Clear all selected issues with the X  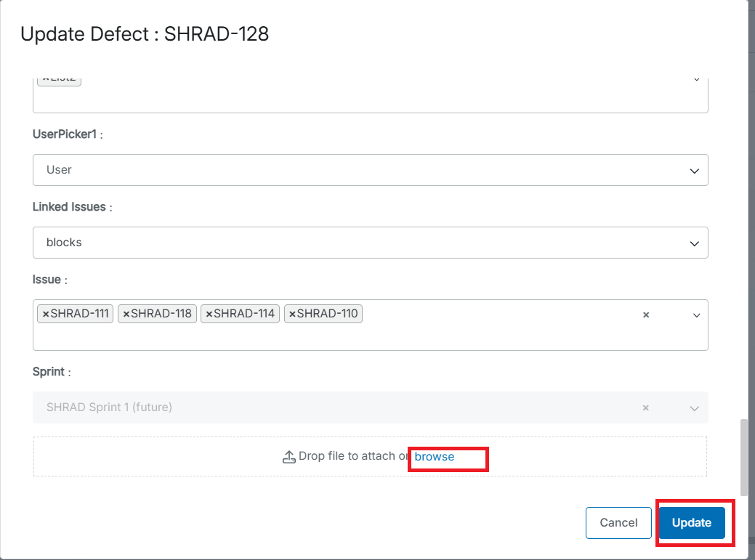(x=646, y=315)
